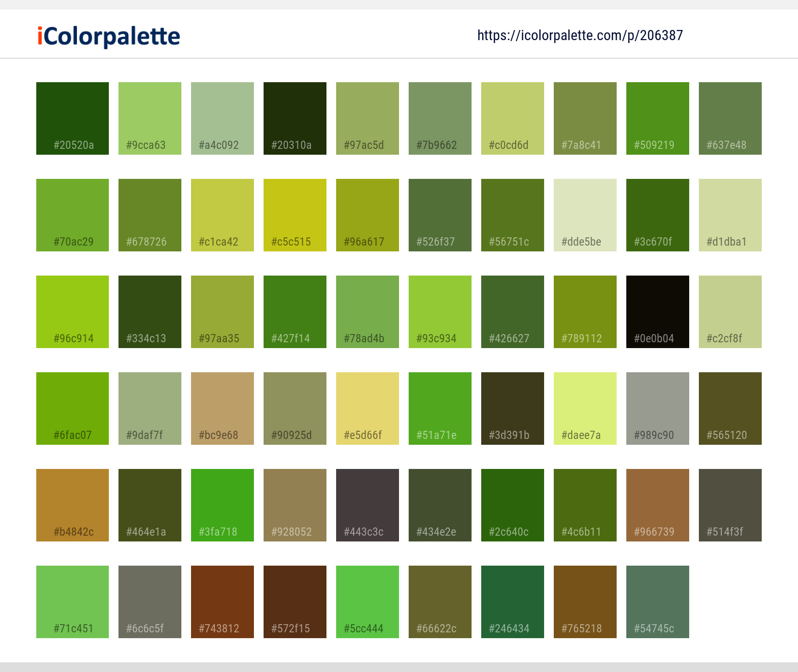Choose the #743812 rust swatch
Viewport: 798px width, 672px height.
[x=222, y=602]
